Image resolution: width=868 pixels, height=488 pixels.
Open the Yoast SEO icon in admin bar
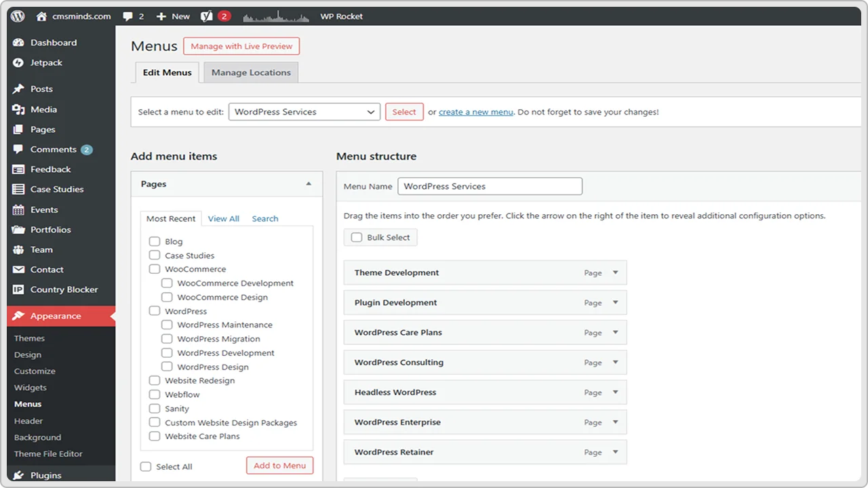pos(206,16)
